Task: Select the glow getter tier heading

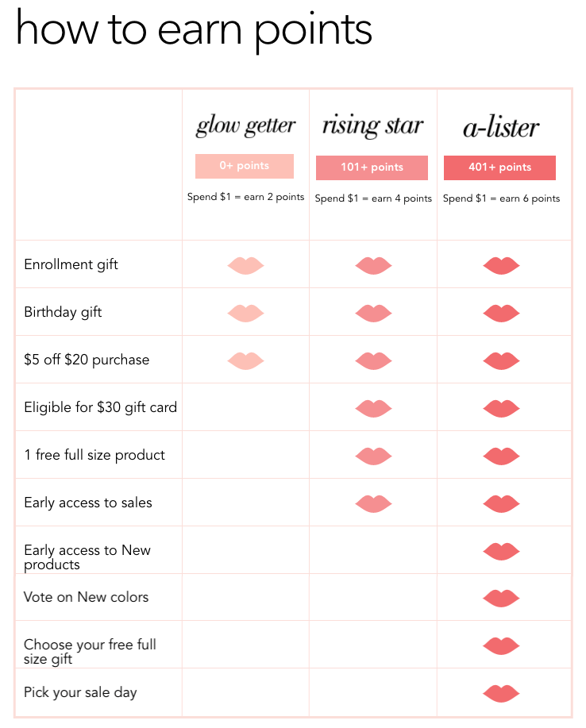Action: [245, 125]
